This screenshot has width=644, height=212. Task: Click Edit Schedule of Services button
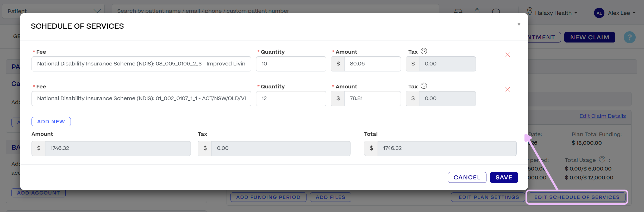point(577,197)
